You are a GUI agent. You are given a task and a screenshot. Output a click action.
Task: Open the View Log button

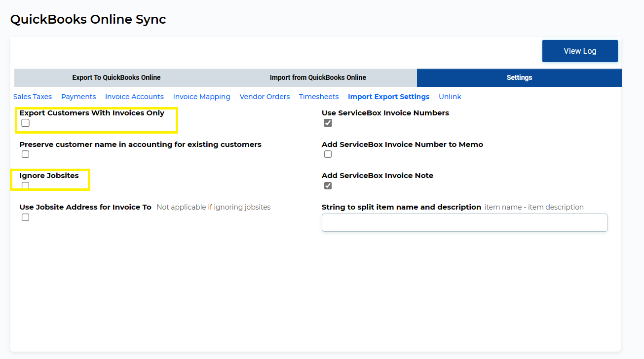click(x=580, y=51)
